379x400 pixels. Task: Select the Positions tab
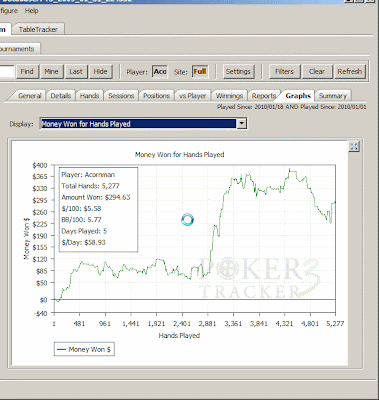pos(156,96)
